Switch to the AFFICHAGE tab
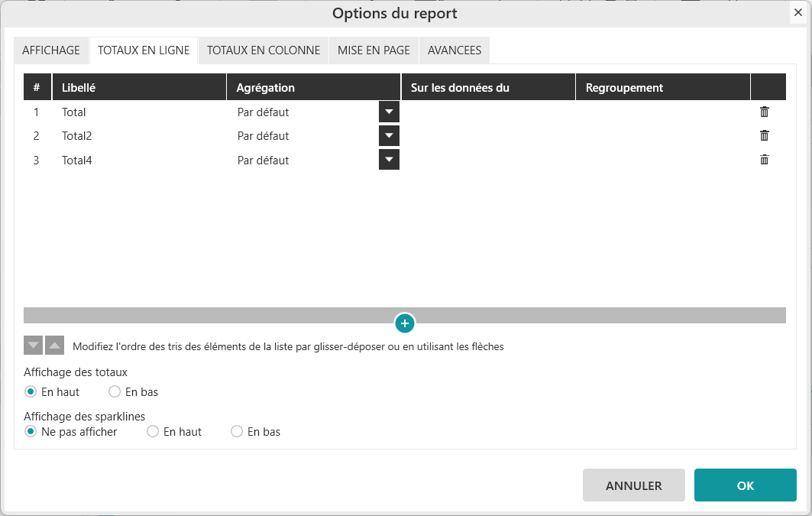The image size is (812, 516). 51,50
